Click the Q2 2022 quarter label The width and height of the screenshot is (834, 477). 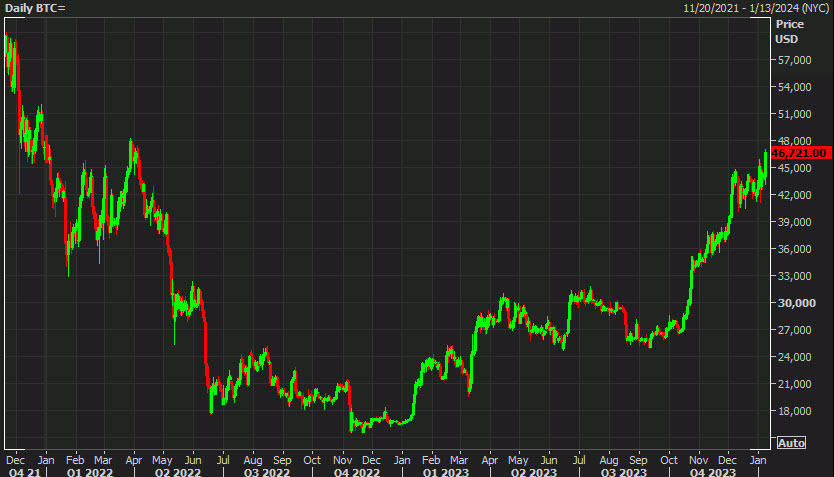(x=178, y=472)
